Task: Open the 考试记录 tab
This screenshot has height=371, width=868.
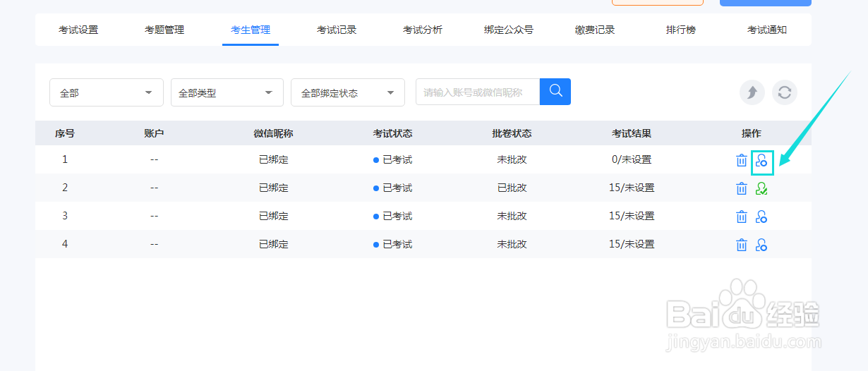Action: coord(337,30)
